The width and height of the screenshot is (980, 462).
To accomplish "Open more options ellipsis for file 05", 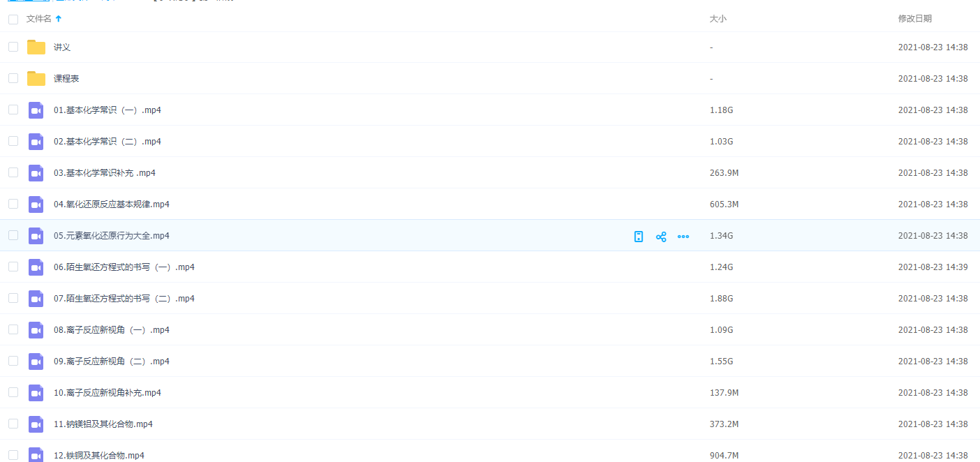I will click(683, 237).
